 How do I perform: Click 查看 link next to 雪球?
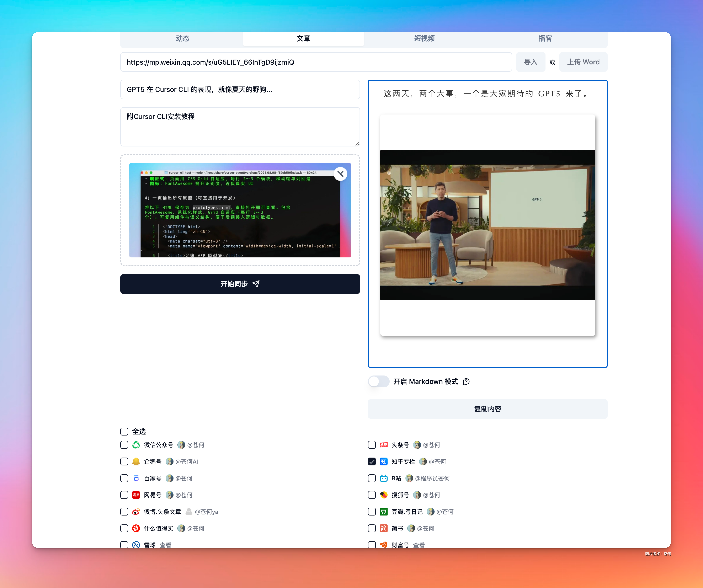165,545
